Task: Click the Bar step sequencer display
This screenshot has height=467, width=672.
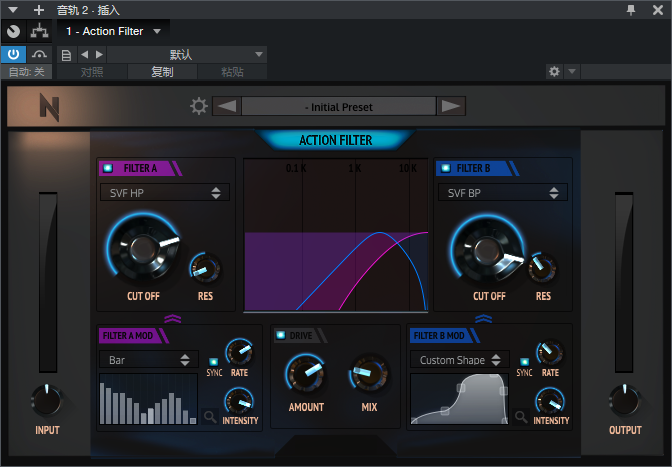Action: click(148, 399)
